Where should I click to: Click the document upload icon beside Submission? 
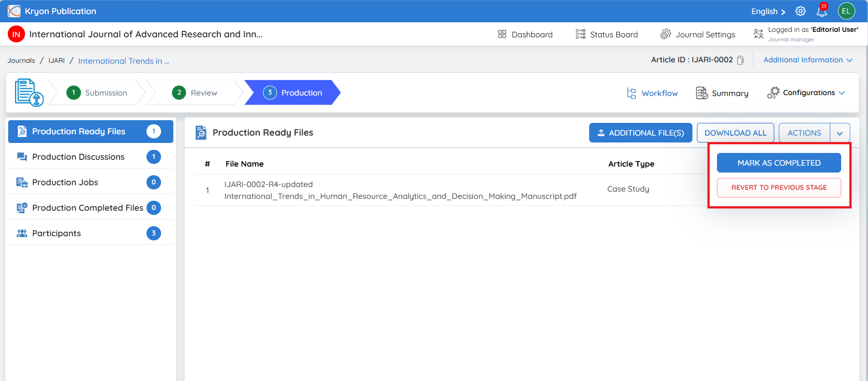[x=29, y=92]
